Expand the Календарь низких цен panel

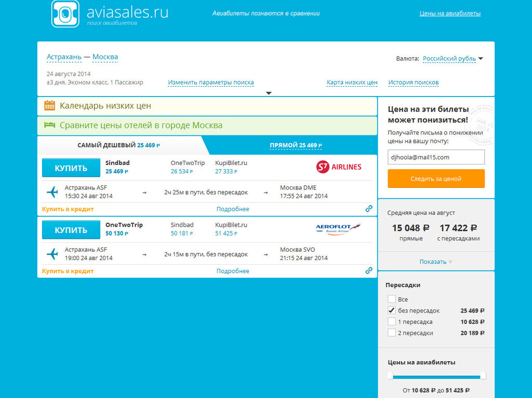207,106
